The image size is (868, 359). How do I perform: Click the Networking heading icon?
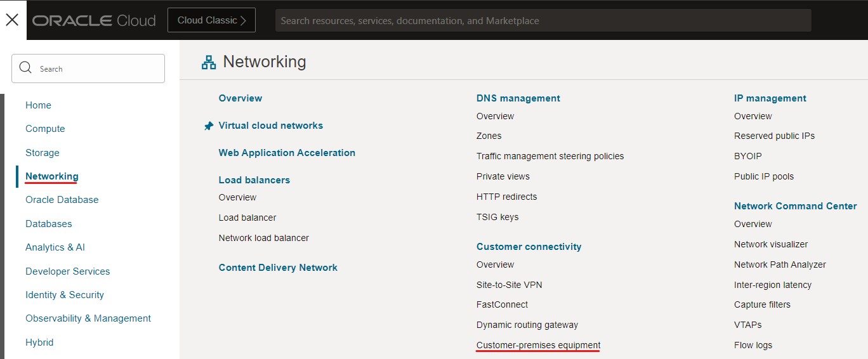(209, 62)
